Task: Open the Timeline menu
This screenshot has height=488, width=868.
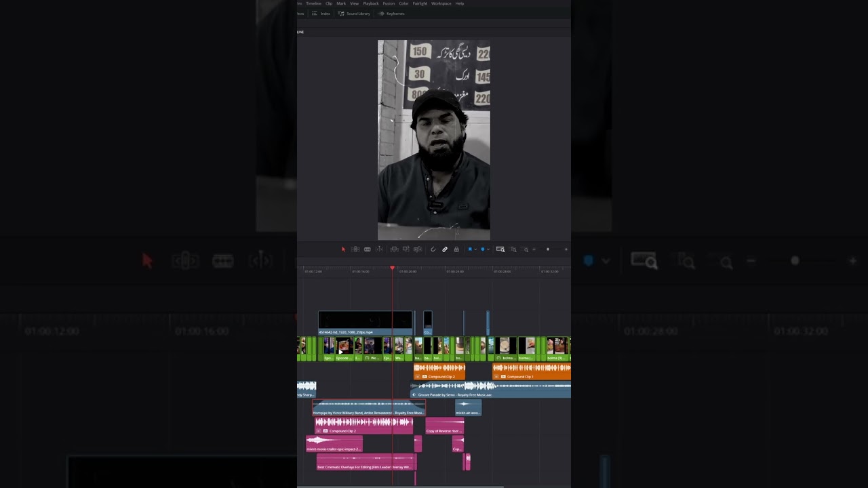Action: [313, 3]
